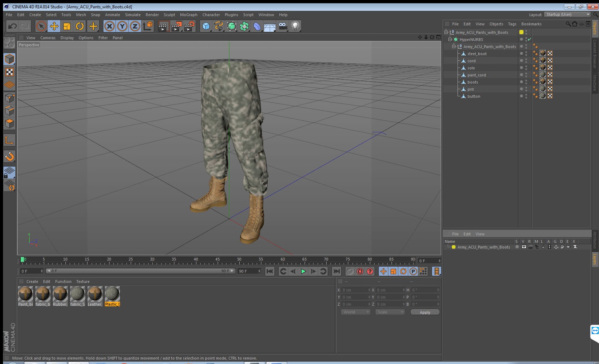Go to end of animation

(x=336, y=271)
